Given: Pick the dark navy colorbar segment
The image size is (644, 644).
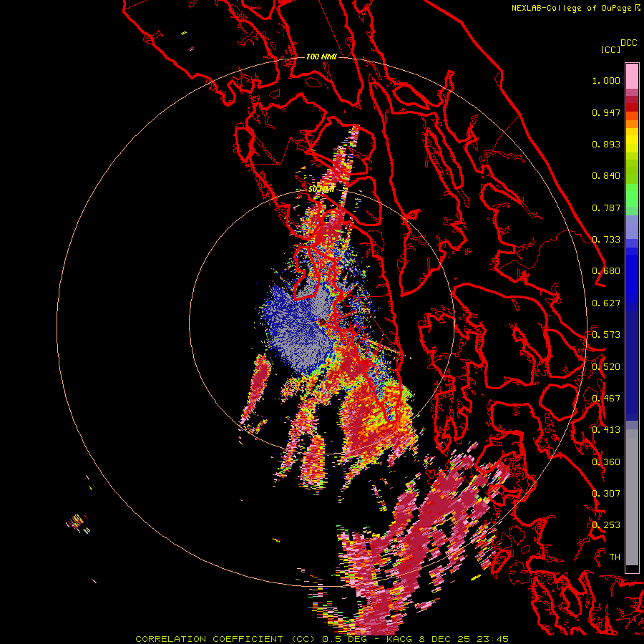Looking at the screenshot, I should [632, 361].
